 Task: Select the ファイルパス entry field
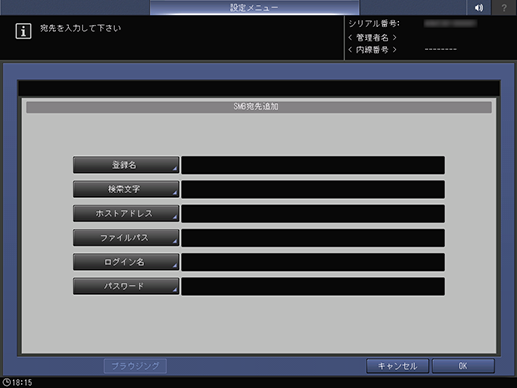313,238
